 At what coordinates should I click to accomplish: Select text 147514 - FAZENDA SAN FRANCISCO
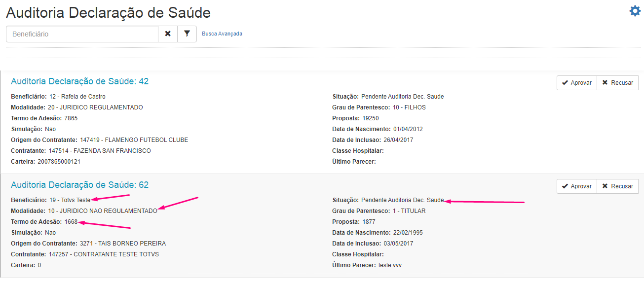[x=100, y=151]
